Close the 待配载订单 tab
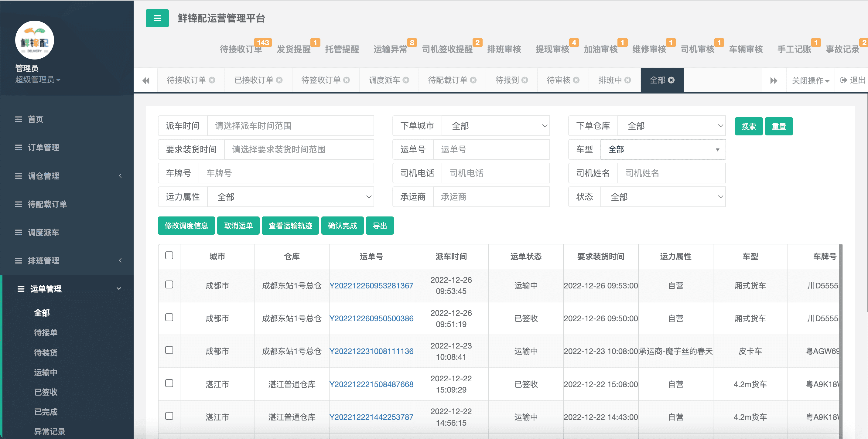 click(473, 80)
